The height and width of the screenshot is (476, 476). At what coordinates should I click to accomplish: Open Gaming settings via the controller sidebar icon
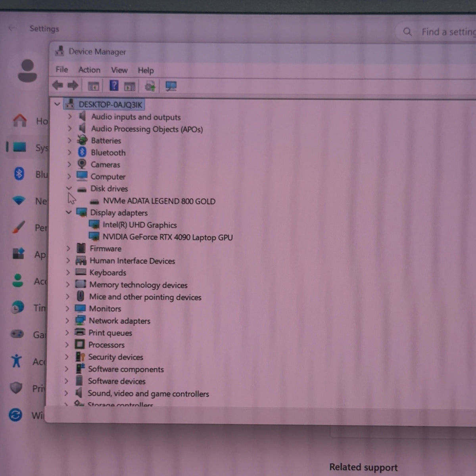pyautogui.click(x=17, y=334)
